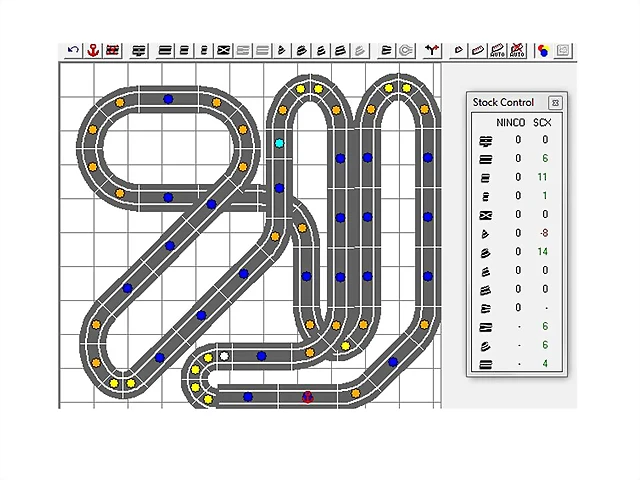Click the Stock Control panel title
Viewport: 640px width, 480px height.
tap(503, 102)
